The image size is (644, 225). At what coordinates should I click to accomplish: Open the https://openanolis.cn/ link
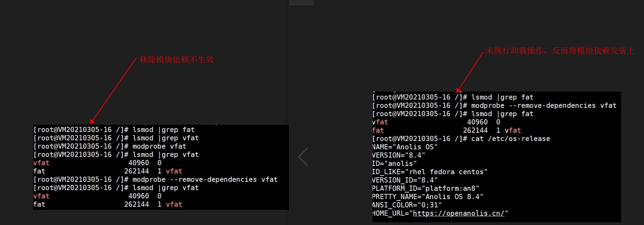point(458,213)
